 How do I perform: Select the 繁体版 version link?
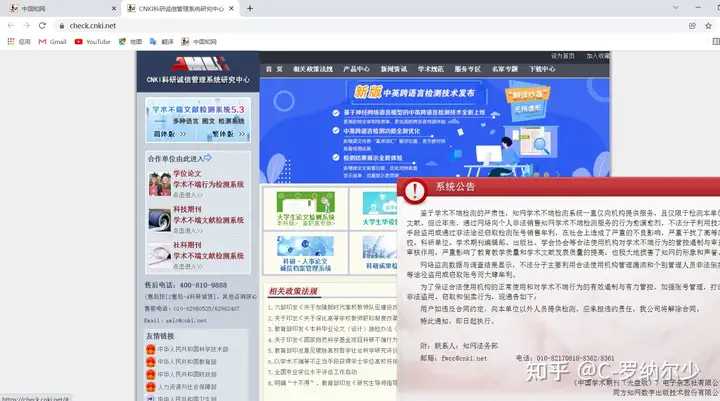click(x=228, y=134)
